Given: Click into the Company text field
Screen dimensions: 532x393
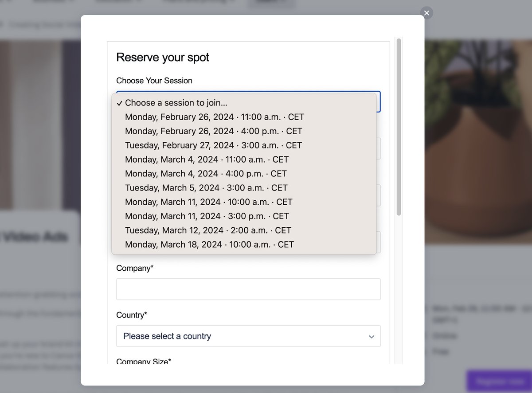Looking at the screenshot, I should coord(248,289).
